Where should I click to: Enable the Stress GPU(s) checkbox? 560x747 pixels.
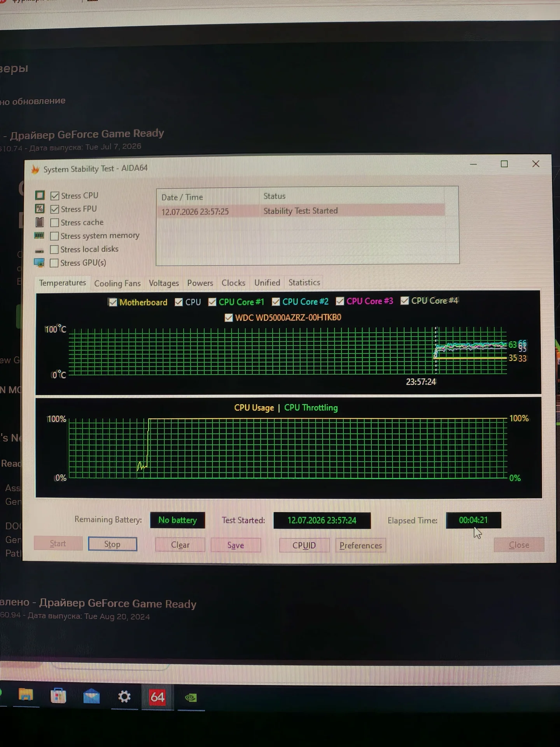coord(54,263)
